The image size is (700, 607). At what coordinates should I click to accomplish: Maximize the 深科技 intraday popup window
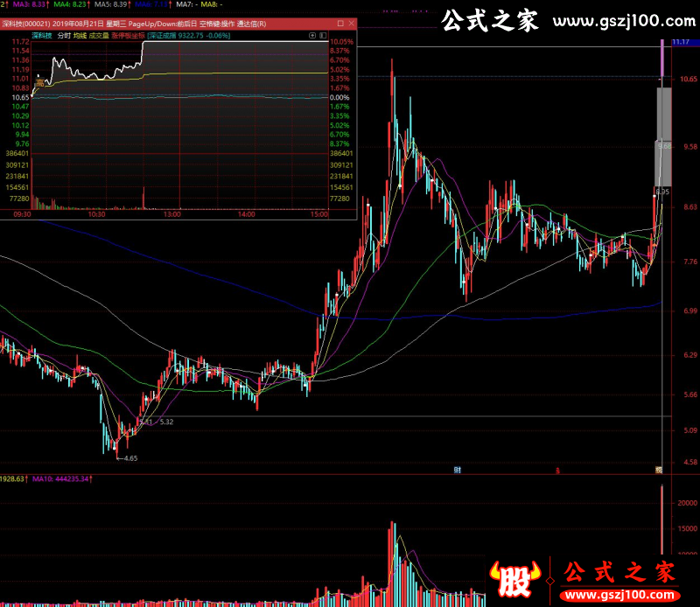[340, 24]
